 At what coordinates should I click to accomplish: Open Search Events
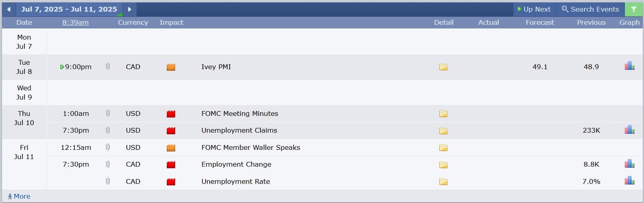click(590, 9)
